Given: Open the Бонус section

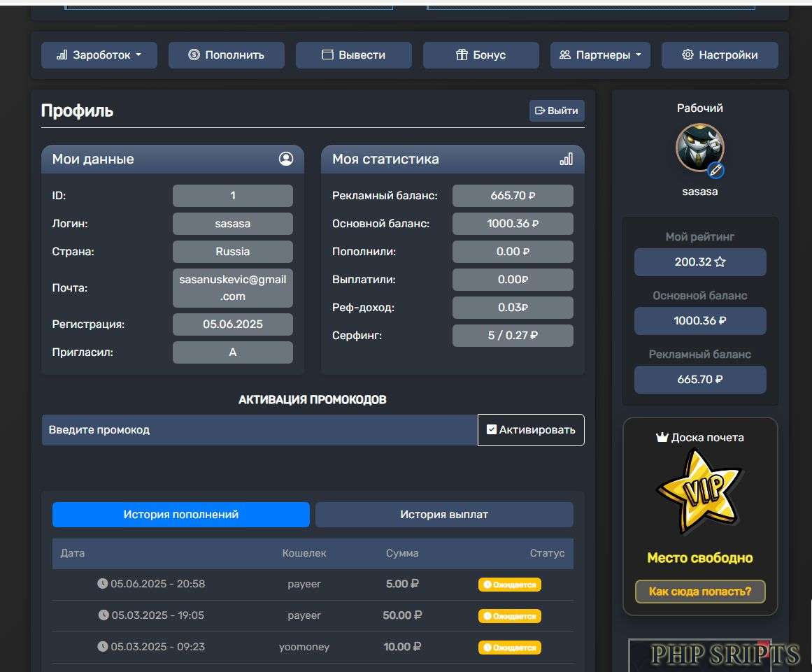Looking at the screenshot, I should pyautogui.click(x=481, y=55).
